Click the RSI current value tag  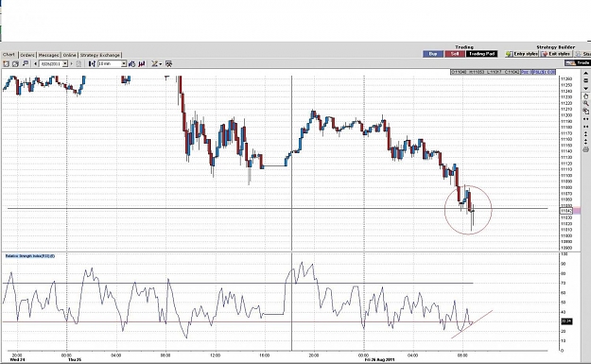(x=566, y=321)
